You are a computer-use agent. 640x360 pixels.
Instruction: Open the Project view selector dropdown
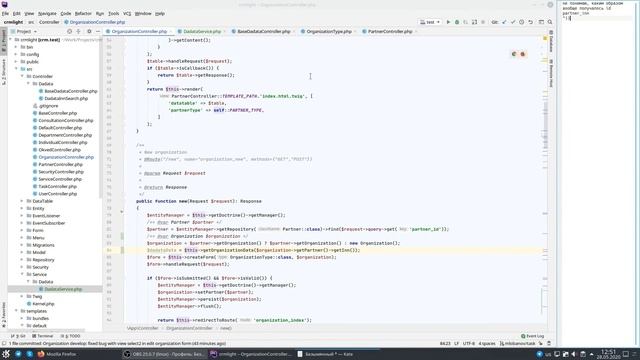(24, 31)
